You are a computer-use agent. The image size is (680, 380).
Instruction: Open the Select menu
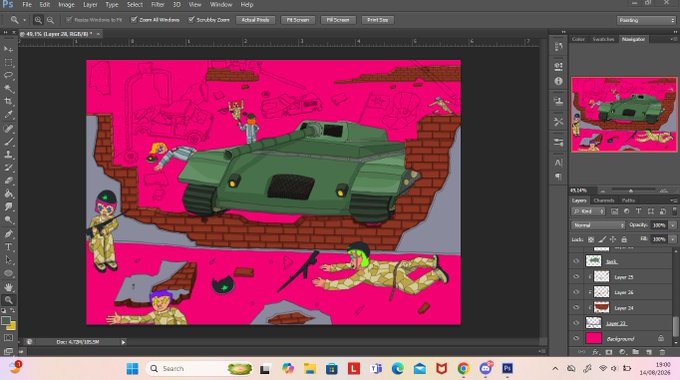tap(135, 5)
